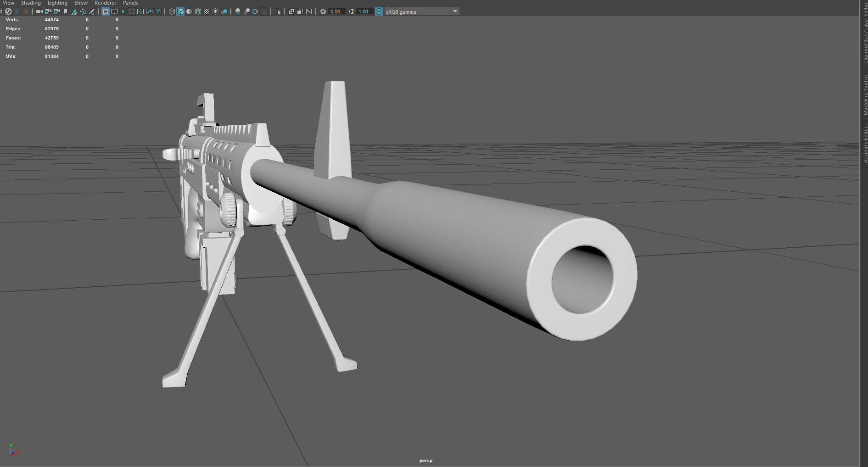Viewport: 868px width, 467px height.
Task: Toggle X-Ray Active Components icon
Action: point(300,11)
